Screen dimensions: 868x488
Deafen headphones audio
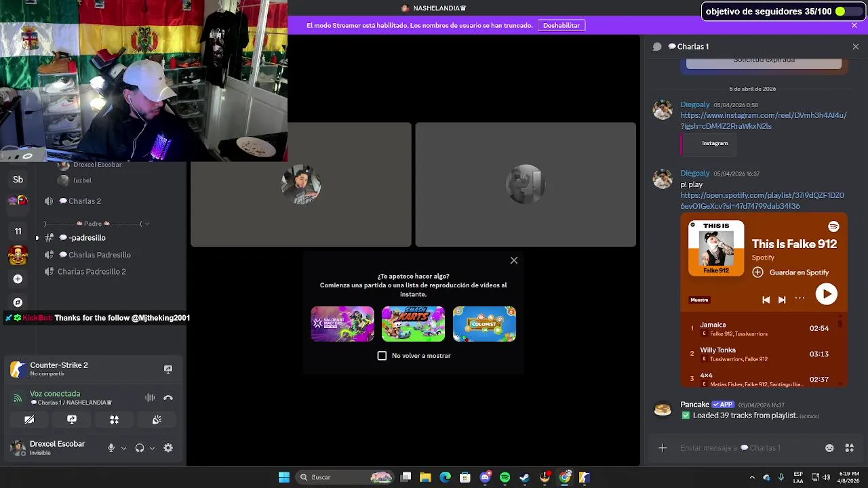pos(140,448)
